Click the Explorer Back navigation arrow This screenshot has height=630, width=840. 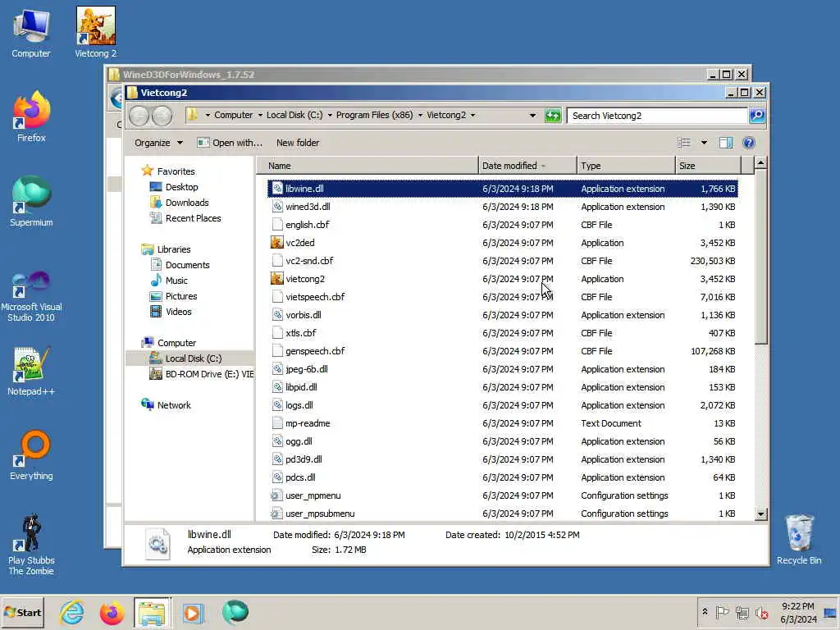(x=139, y=116)
